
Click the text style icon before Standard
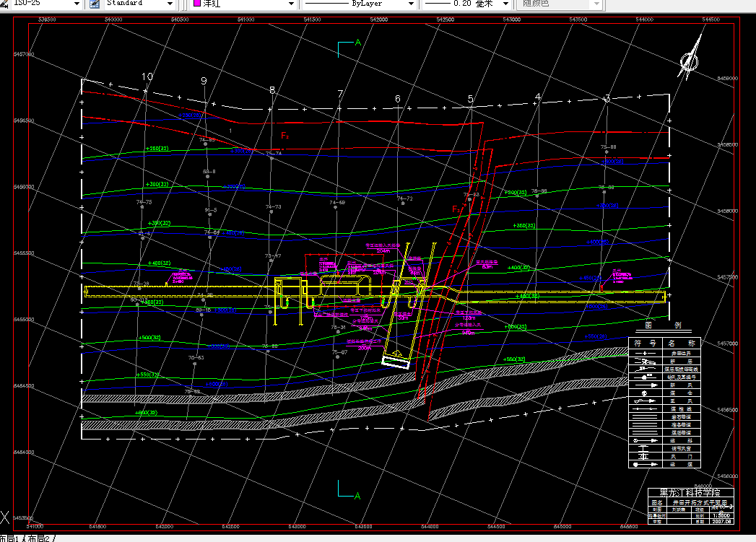pyautogui.click(x=95, y=4)
